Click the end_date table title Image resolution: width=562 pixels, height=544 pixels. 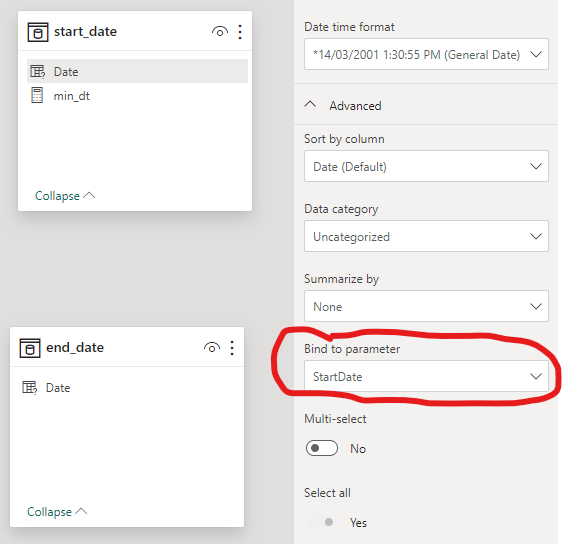point(75,348)
